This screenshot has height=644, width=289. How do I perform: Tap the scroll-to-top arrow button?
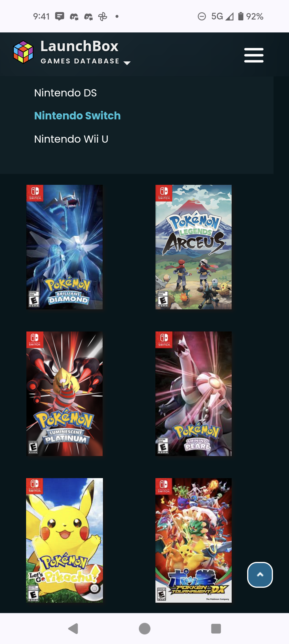click(x=260, y=575)
